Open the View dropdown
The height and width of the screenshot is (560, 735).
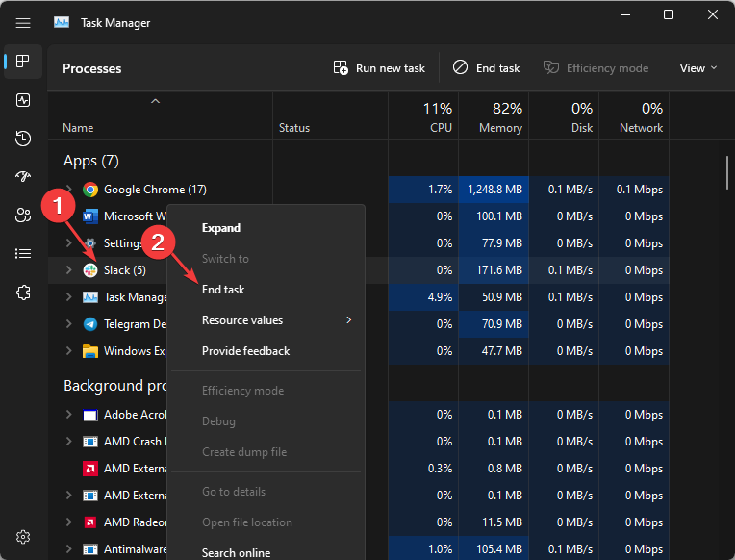pos(698,68)
